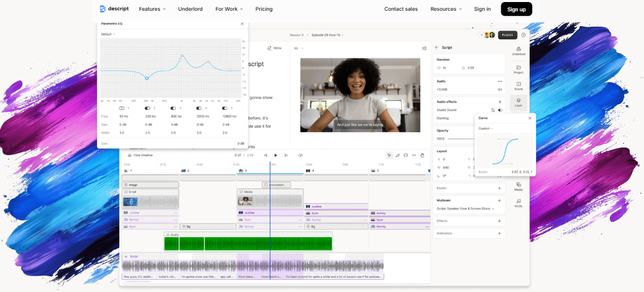Open the Media sidebar panel
The image size is (644, 292).
518,186
